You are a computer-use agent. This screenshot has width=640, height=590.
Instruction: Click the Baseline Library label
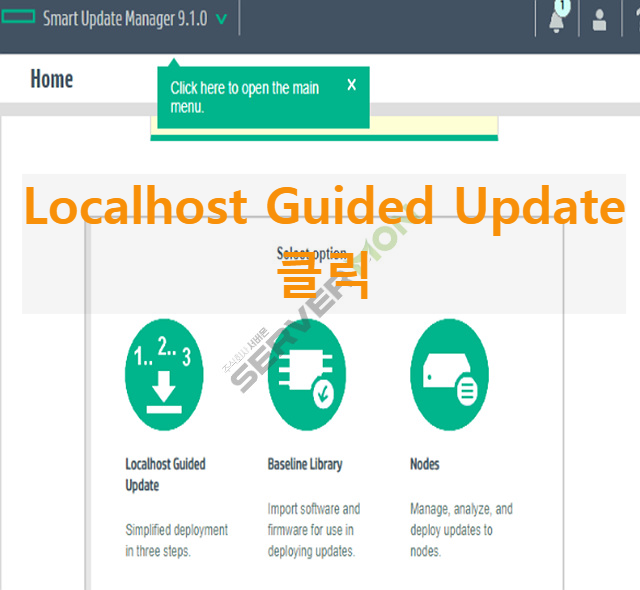305,464
